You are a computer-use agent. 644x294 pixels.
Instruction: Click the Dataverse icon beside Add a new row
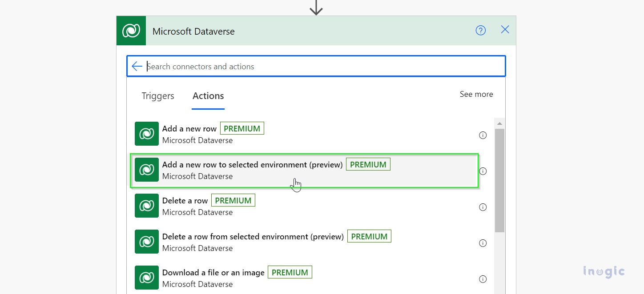click(x=147, y=134)
